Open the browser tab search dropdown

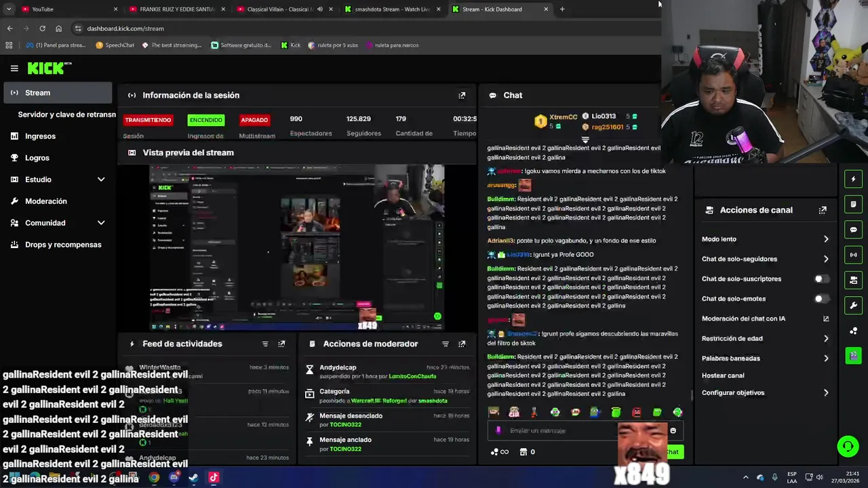click(8, 9)
